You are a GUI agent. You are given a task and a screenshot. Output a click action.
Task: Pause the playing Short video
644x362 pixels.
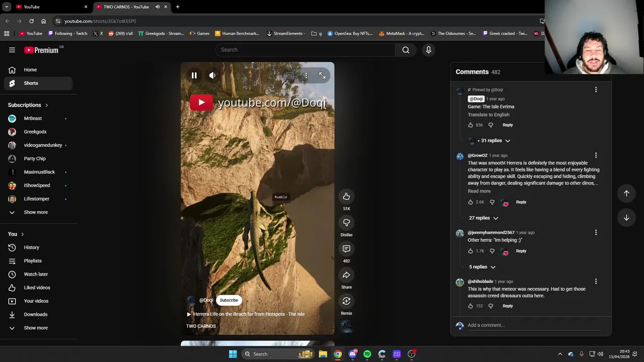[x=194, y=75]
